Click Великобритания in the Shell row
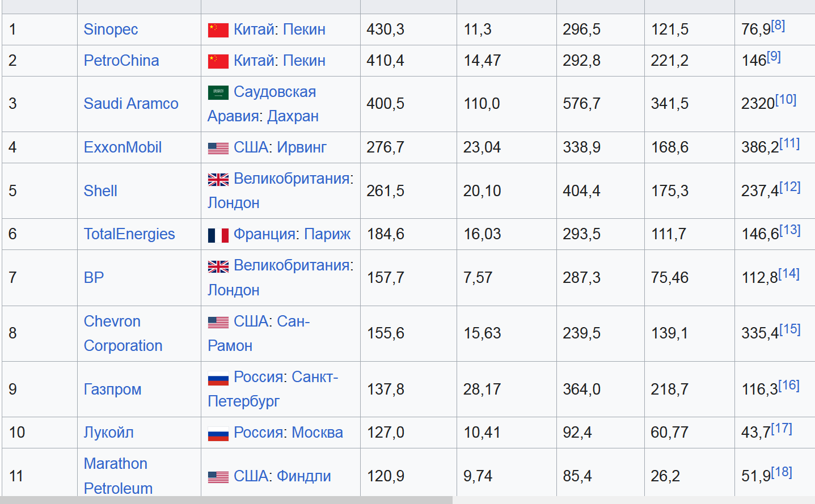 [291, 179]
